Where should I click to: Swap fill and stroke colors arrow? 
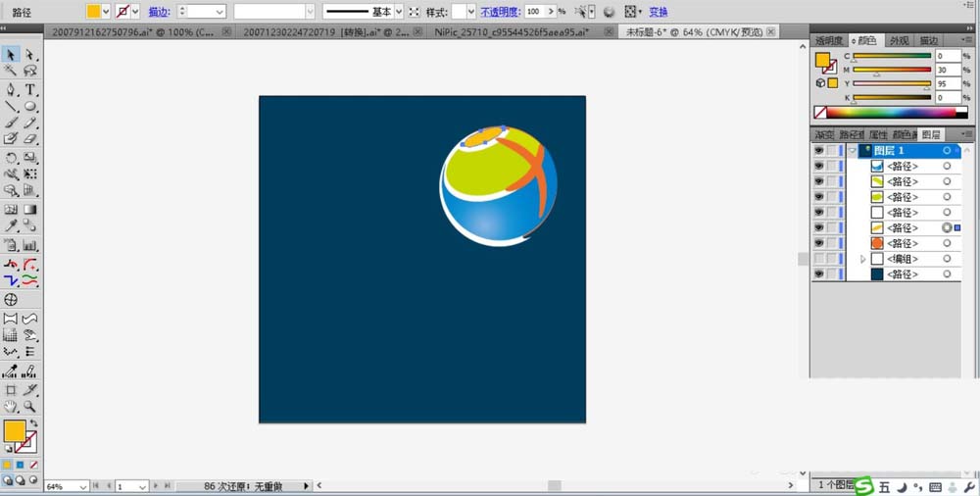(33, 423)
